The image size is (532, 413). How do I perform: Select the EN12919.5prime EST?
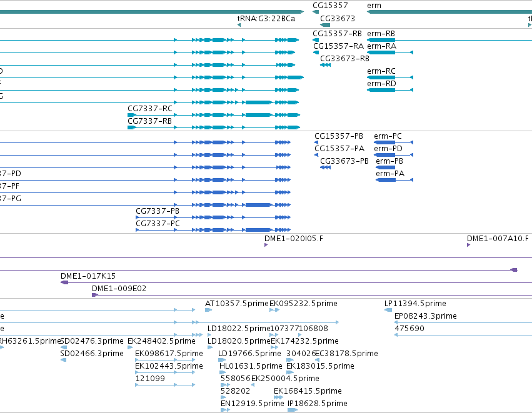coord(225,411)
